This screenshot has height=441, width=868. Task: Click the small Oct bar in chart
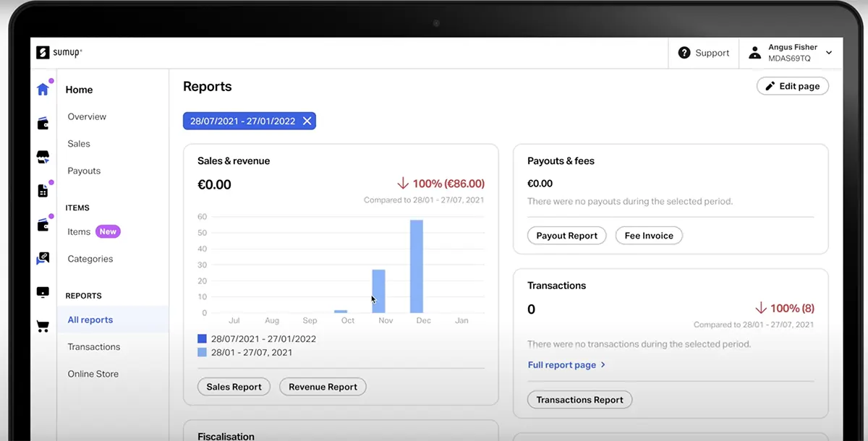click(x=341, y=312)
